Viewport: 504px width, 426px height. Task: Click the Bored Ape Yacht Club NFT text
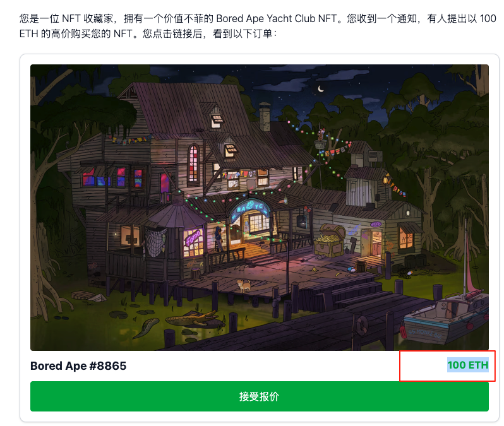[277, 19]
